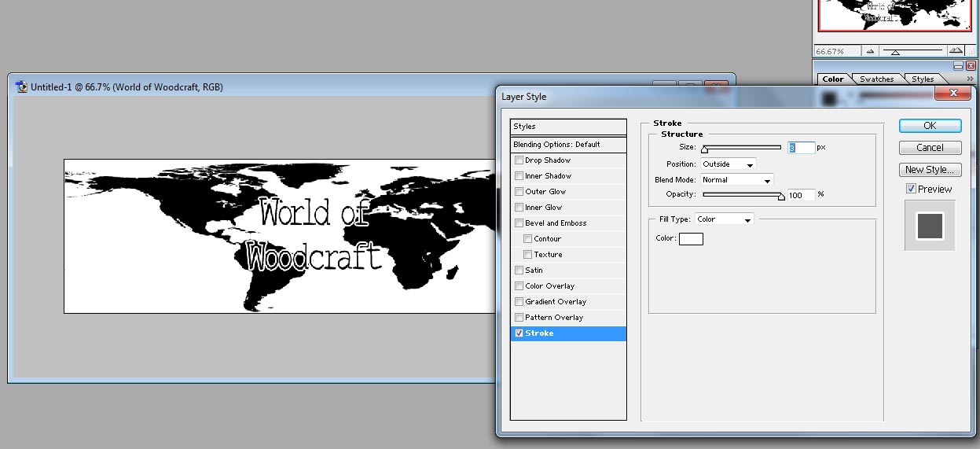Enable the Bevel and Emboss checkbox

pos(519,223)
